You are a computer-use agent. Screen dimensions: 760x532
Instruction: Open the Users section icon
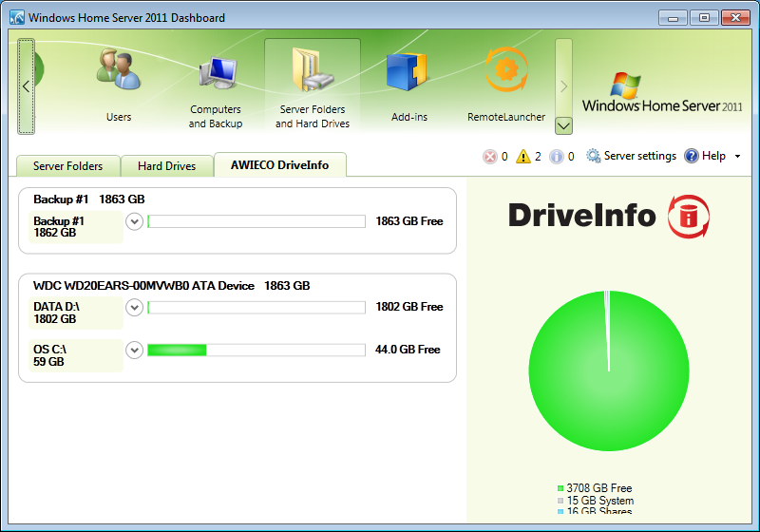click(x=118, y=69)
